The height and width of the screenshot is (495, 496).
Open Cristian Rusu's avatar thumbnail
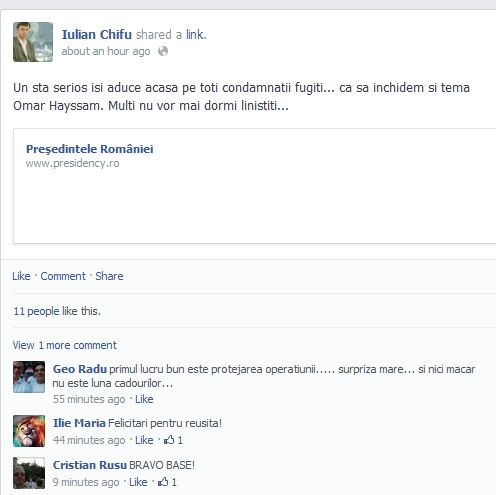pos(29,473)
